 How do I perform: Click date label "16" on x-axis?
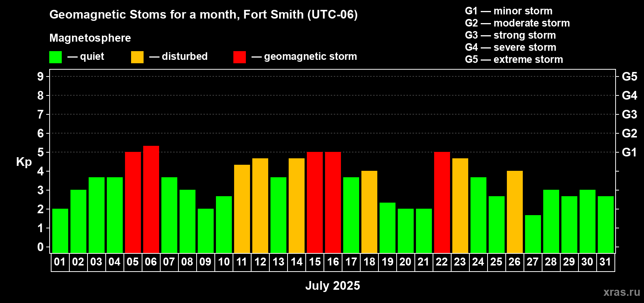[333, 262]
